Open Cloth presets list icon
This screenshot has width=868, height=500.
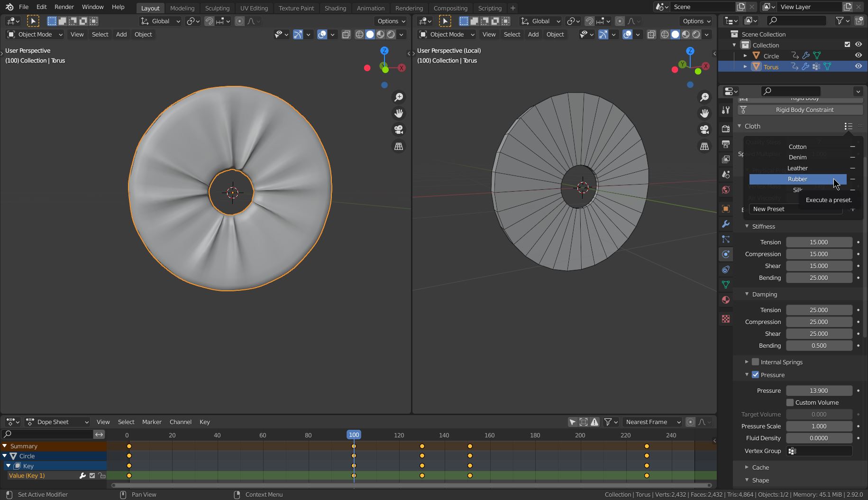point(848,126)
